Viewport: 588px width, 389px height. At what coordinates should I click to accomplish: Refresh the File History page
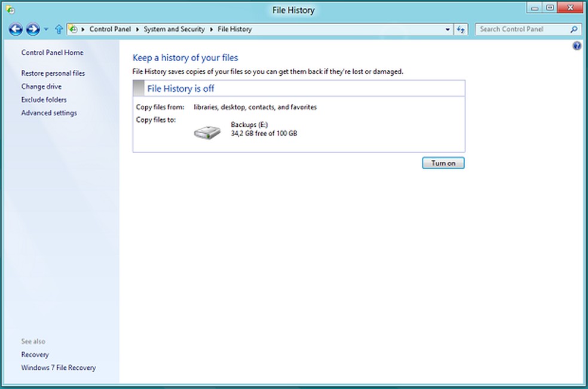[x=461, y=29]
